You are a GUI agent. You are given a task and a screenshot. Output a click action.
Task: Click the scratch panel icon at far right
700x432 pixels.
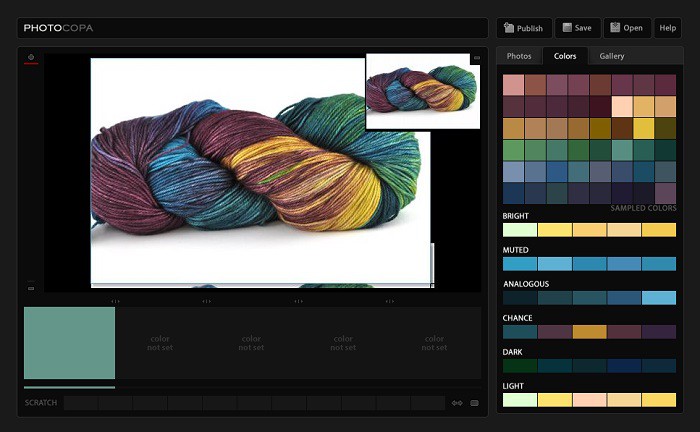[474, 403]
